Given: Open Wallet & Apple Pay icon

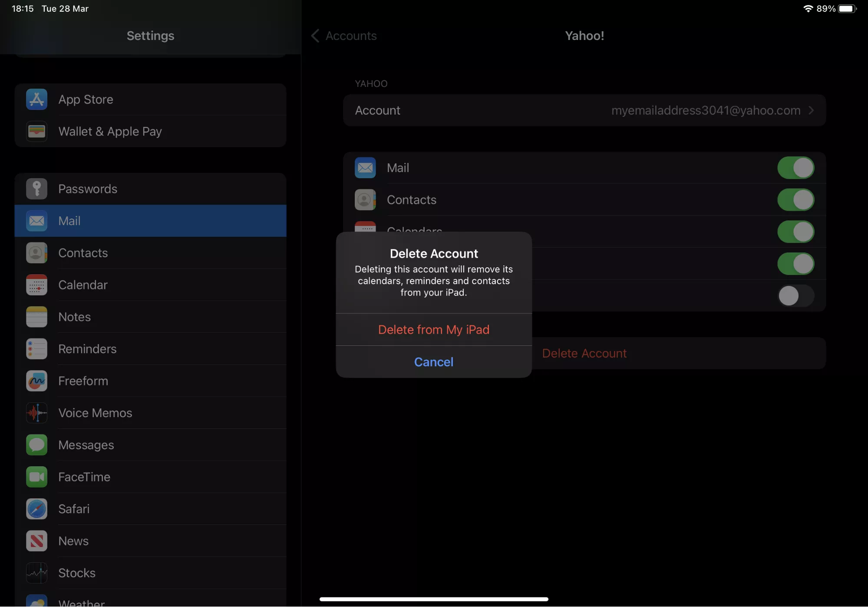Looking at the screenshot, I should 36,131.
